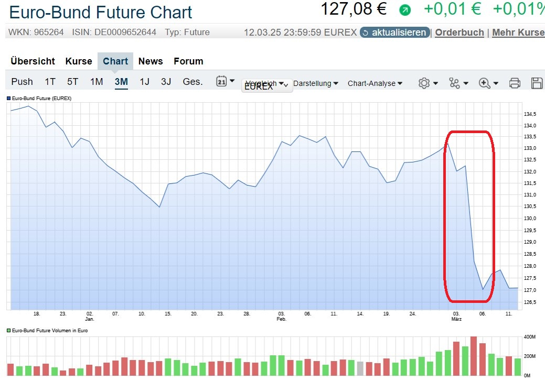Click the refresh icon in aktualisieren button
The height and width of the screenshot is (392, 545).
(366, 32)
